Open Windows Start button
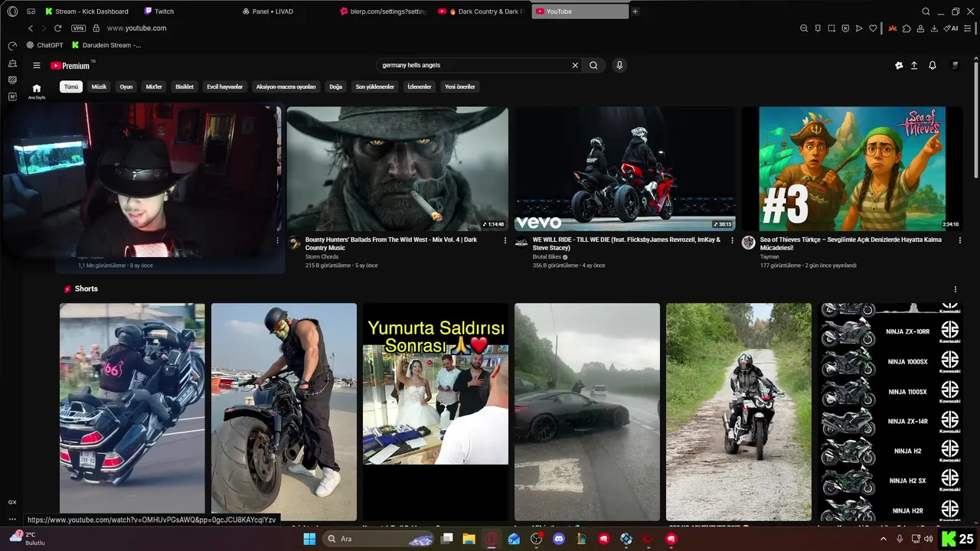 pos(309,539)
